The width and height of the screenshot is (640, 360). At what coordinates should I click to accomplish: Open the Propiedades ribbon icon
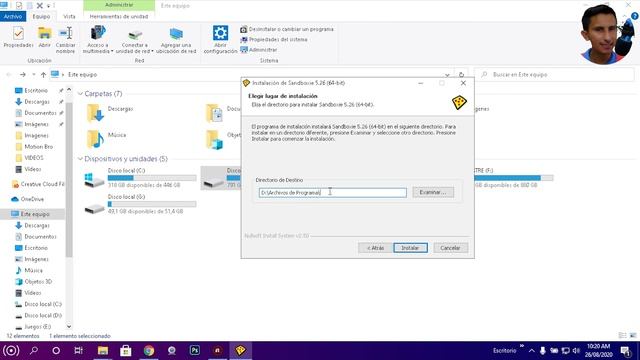pos(18,37)
